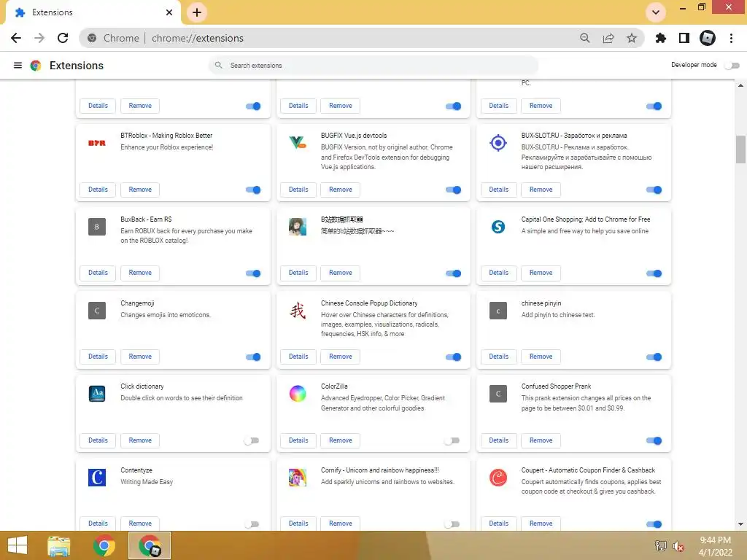Click the Cornify unicorn icon
This screenshot has width=747, height=560.
[x=298, y=478]
